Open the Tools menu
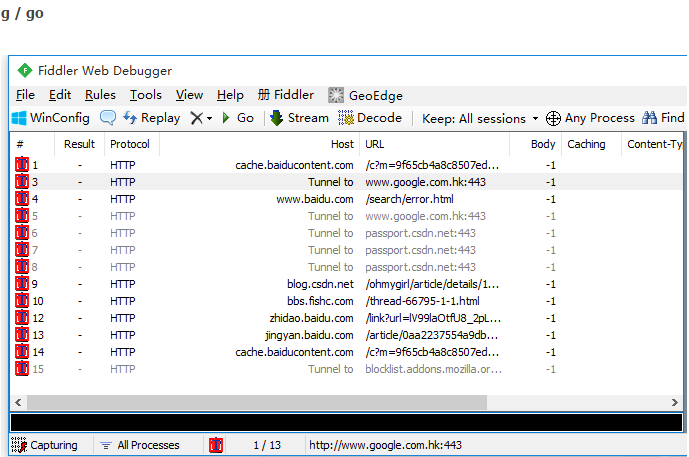Screen dimensions: 689x457 145,95
